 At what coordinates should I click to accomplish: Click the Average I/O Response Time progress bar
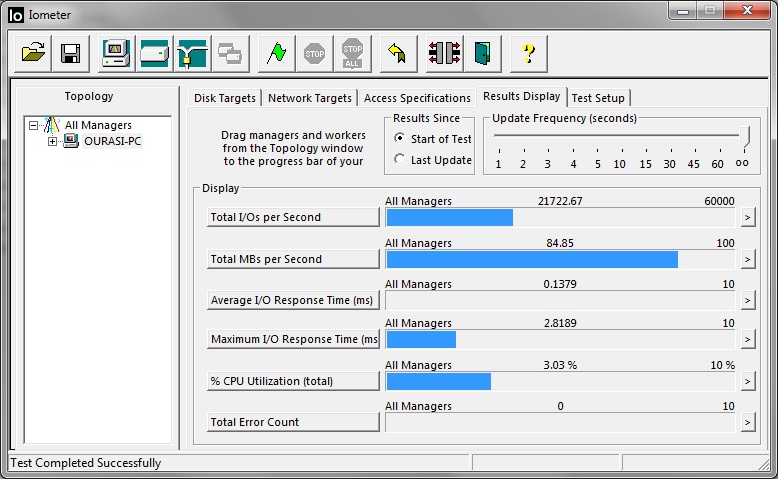(x=560, y=300)
